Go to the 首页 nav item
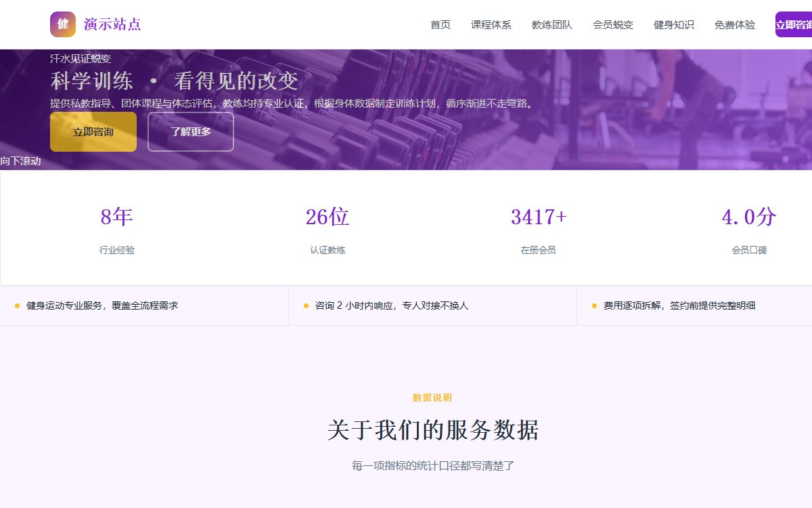Screen dimensions: 812x508 (441, 25)
